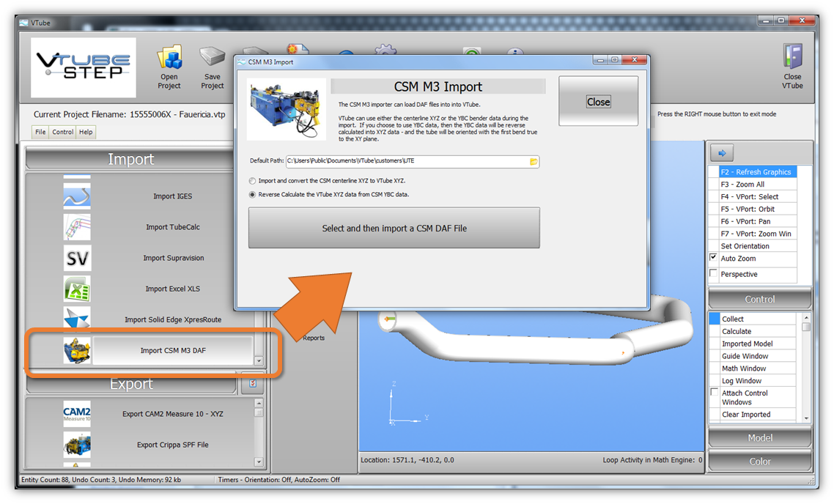Click the Import Supravision SV icon
Image resolution: width=834 pixels, height=504 pixels.
pyautogui.click(x=77, y=258)
